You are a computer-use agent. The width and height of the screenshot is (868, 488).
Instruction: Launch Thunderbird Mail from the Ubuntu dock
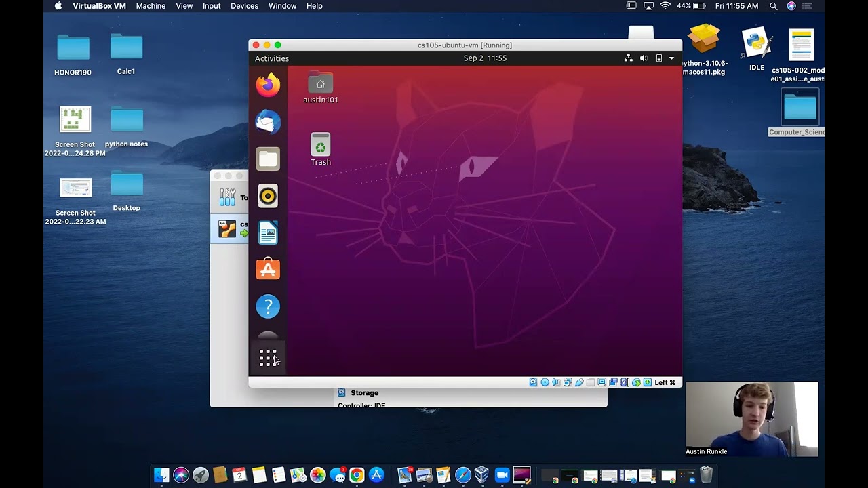click(x=268, y=122)
